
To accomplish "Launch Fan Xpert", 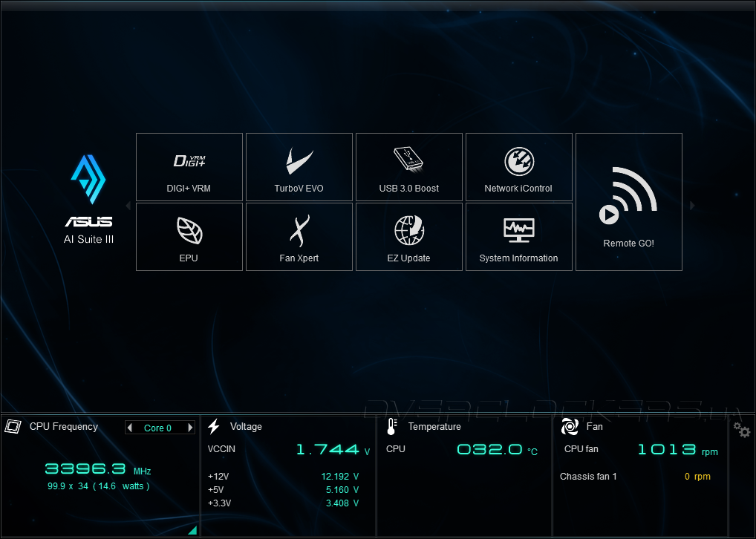I will coord(299,237).
